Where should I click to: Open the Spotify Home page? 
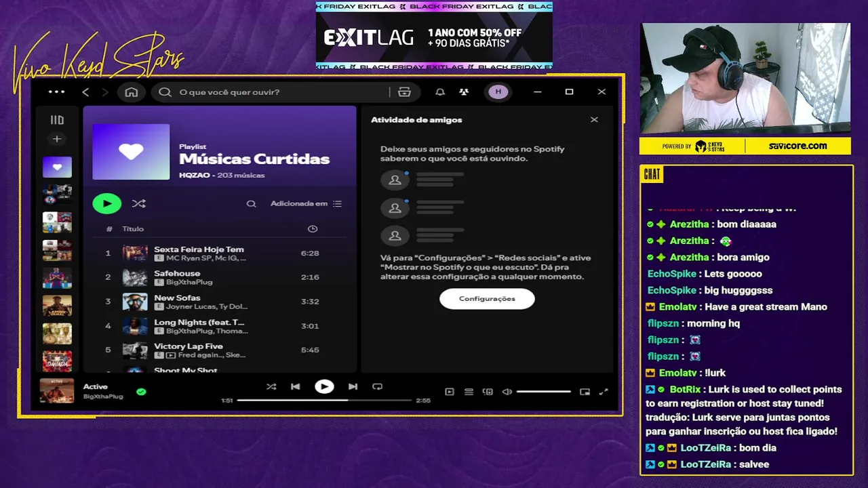point(132,92)
